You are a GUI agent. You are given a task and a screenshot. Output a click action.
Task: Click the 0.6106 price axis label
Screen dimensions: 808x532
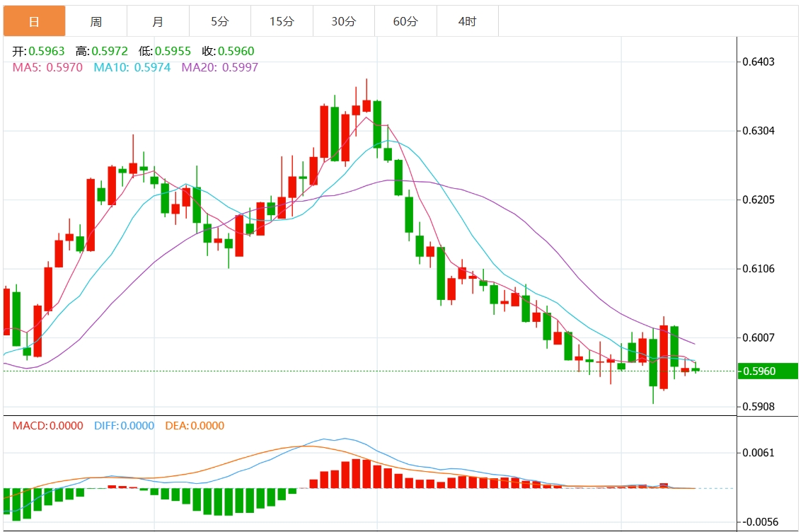758,269
